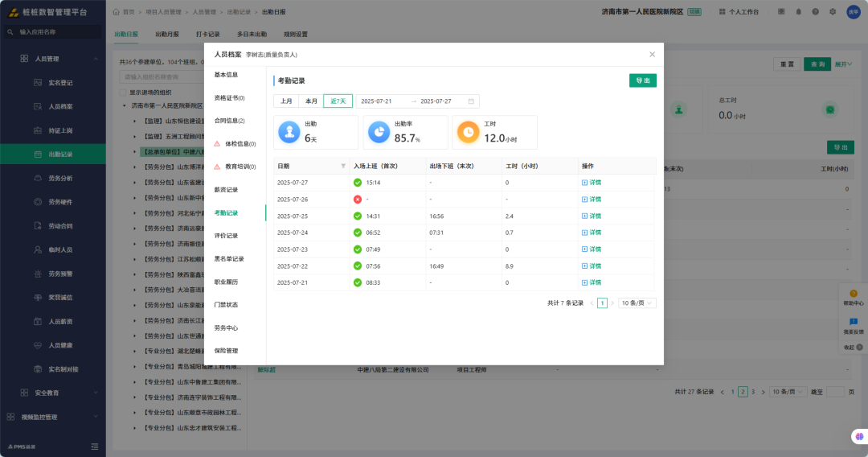The image size is (868, 457).
Task: Click 导出 button in attendance dialog
Action: pyautogui.click(x=643, y=81)
